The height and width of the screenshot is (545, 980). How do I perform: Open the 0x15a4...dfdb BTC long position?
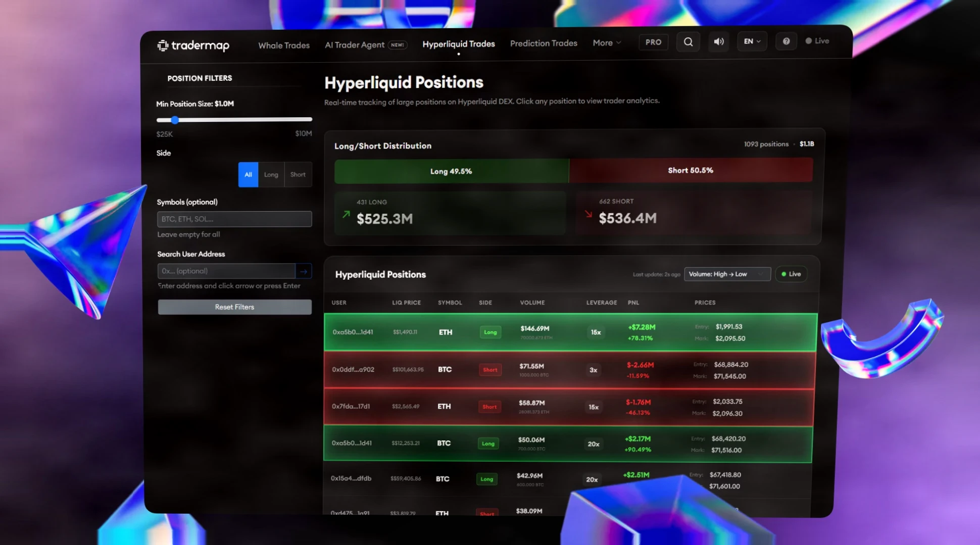567,479
